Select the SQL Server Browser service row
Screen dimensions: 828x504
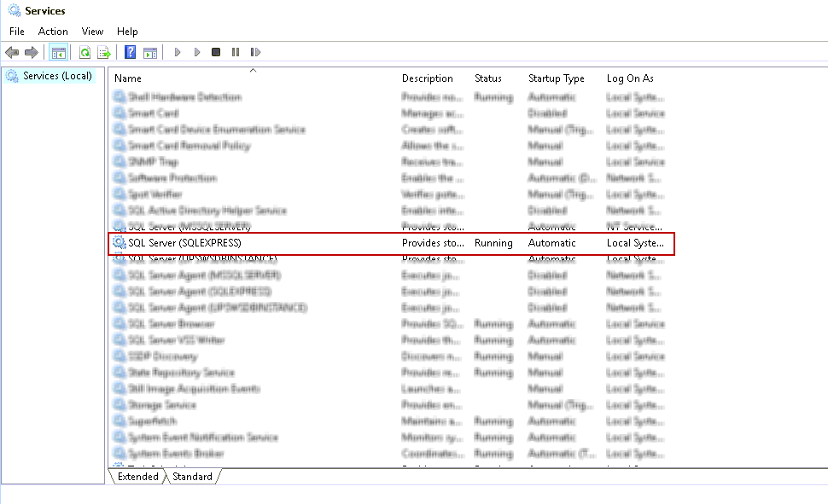388,323
